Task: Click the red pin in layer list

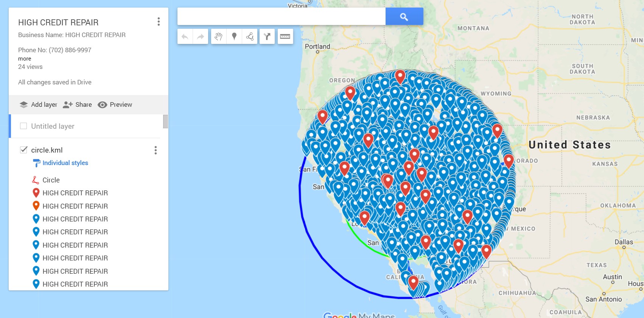Action: point(36,193)
